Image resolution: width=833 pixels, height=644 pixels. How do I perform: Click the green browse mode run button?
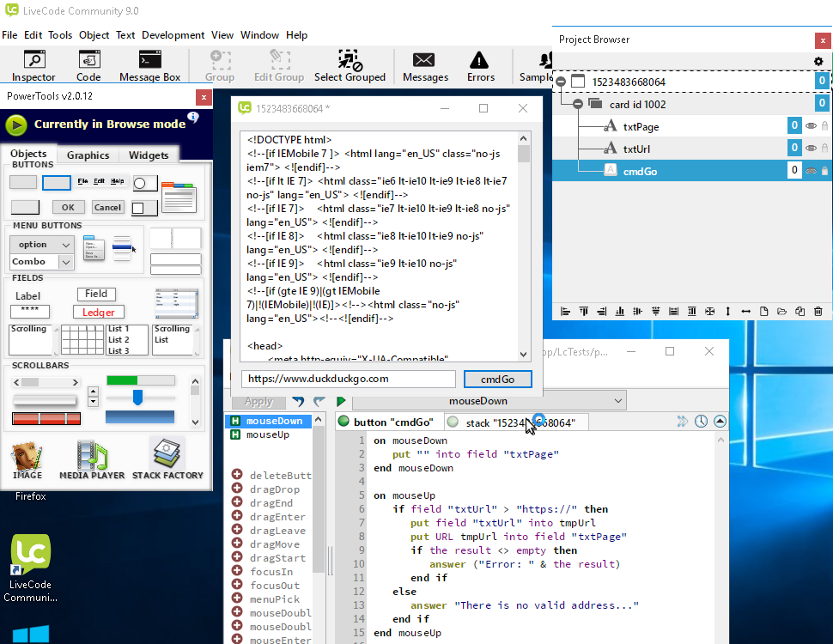click(x=16, y=125)
